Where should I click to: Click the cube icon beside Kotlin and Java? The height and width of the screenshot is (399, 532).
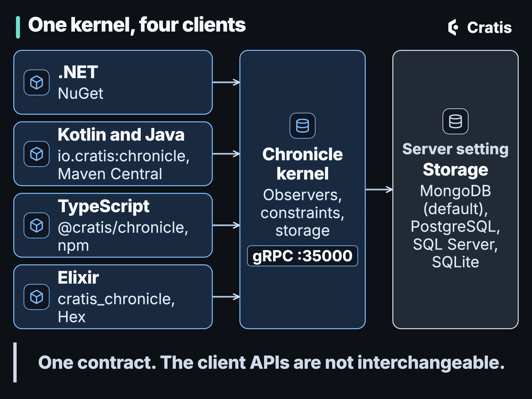(x=37, y=154)
